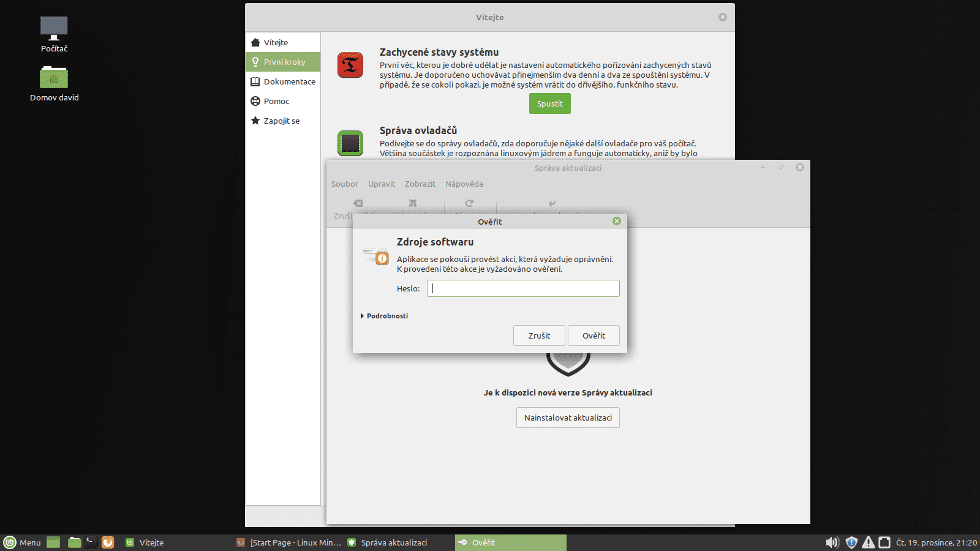The height and width of the screenshot is (551, 980).
Task: Click the volume icon in system tray
Action: (x=832, y=542)
